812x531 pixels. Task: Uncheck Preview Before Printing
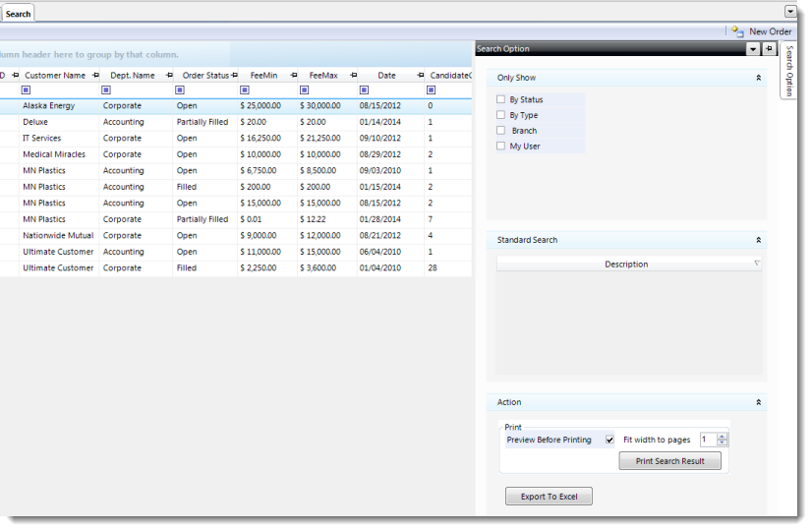[x=609, y=440]
